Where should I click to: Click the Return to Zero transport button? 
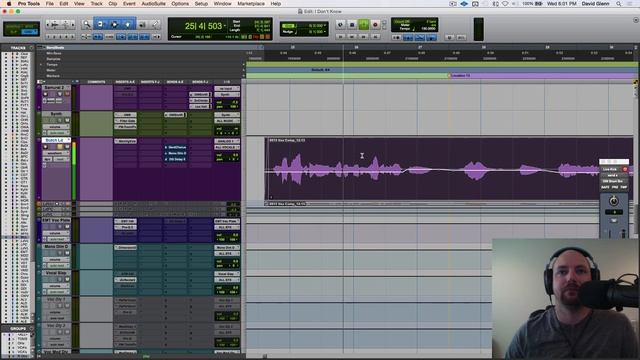click(340, 36)
